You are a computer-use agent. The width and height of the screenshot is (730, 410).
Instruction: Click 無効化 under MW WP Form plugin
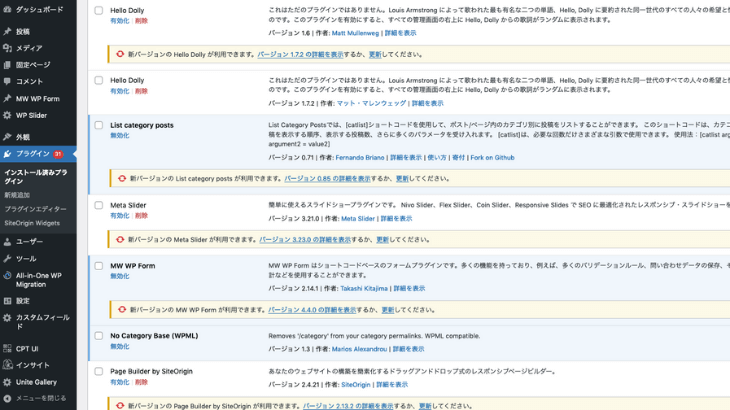(x=120, y=276)
